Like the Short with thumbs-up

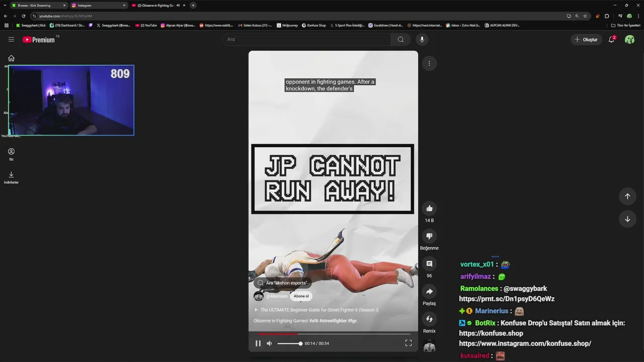point(429,208)
